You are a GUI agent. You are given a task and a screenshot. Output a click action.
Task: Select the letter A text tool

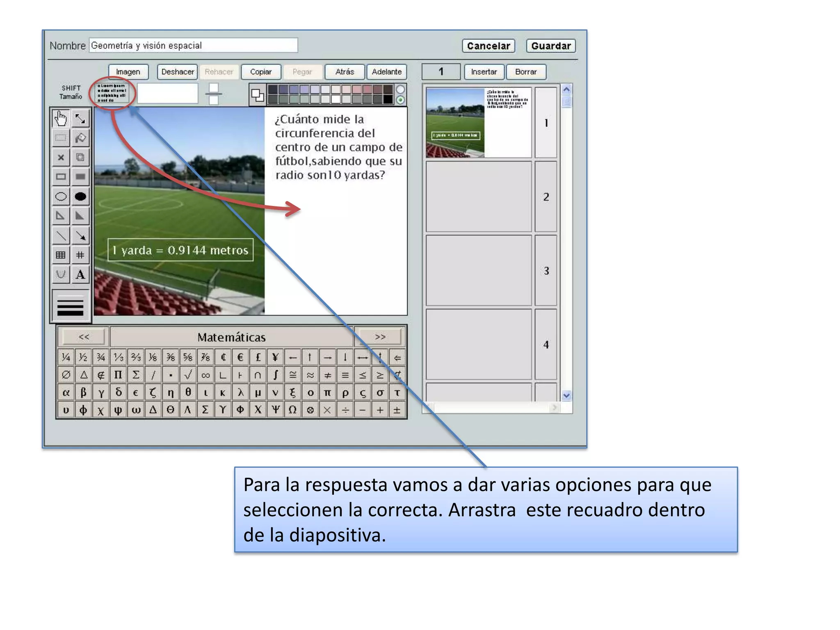tap(80, 274)
